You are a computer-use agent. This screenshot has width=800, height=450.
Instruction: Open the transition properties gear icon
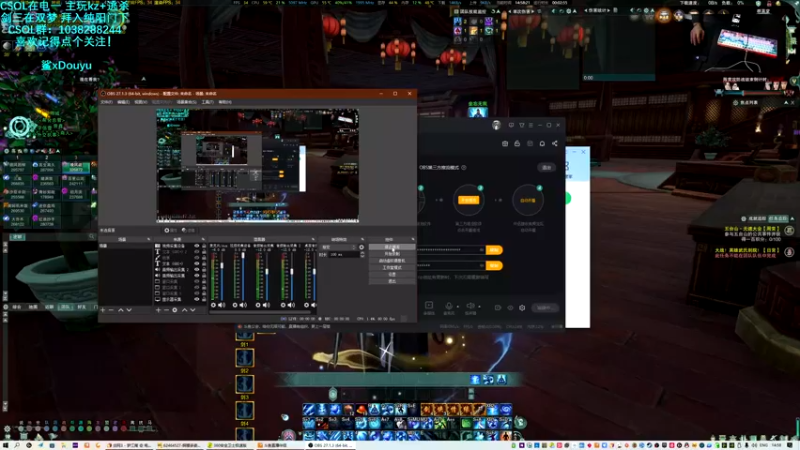[x=362, y=247]
